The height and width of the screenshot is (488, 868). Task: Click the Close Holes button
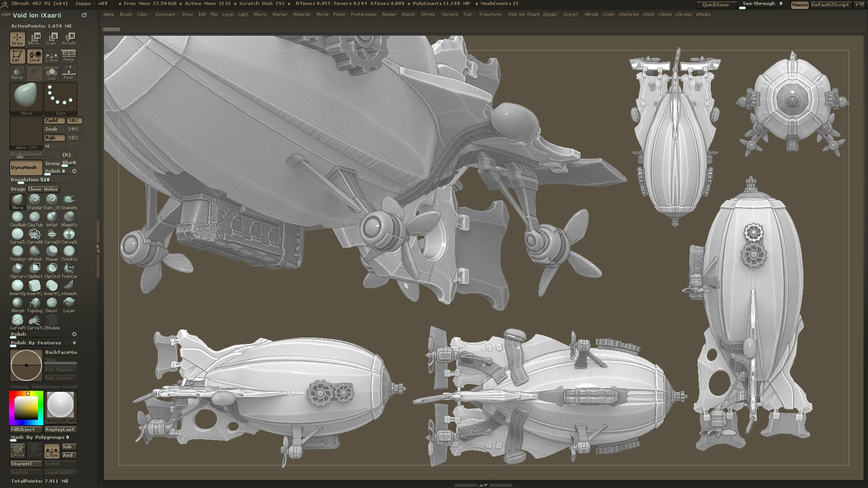click(43, 189)
